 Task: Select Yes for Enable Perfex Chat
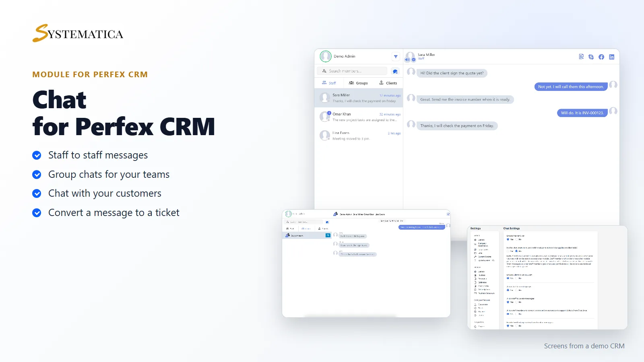[x=508, y=239]
